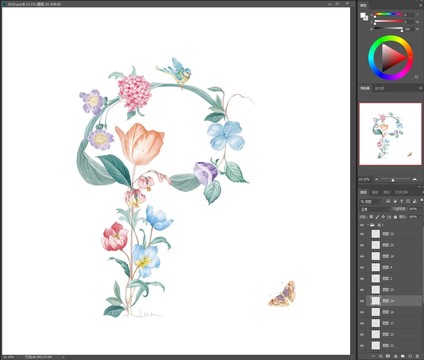Click the status bar zoom percentage field
The height and width of the screenshot is (360, 424).
(8, 357)
